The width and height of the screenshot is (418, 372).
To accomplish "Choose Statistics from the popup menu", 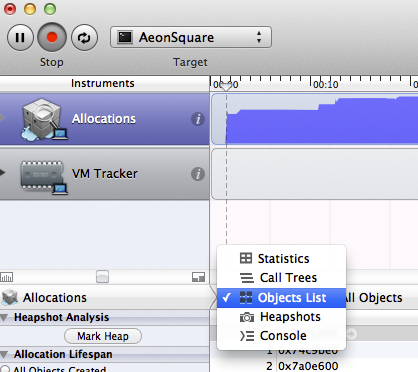I will tap(281, 259).
